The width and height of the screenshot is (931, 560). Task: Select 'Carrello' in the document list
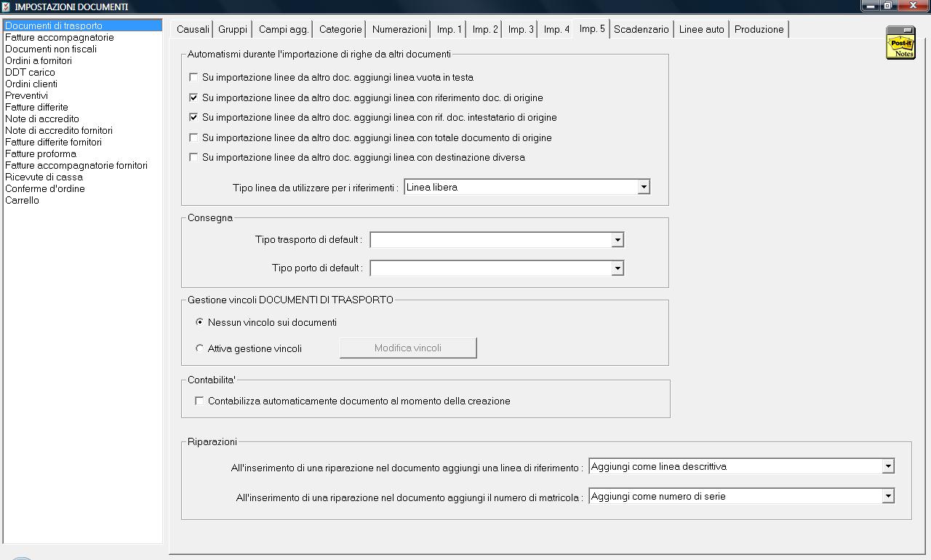83,200
